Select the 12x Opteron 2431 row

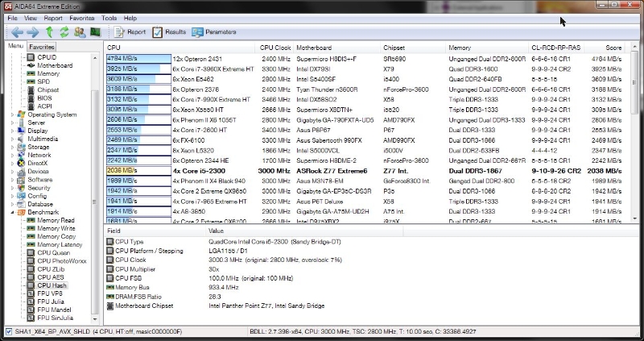pos(365,59)
